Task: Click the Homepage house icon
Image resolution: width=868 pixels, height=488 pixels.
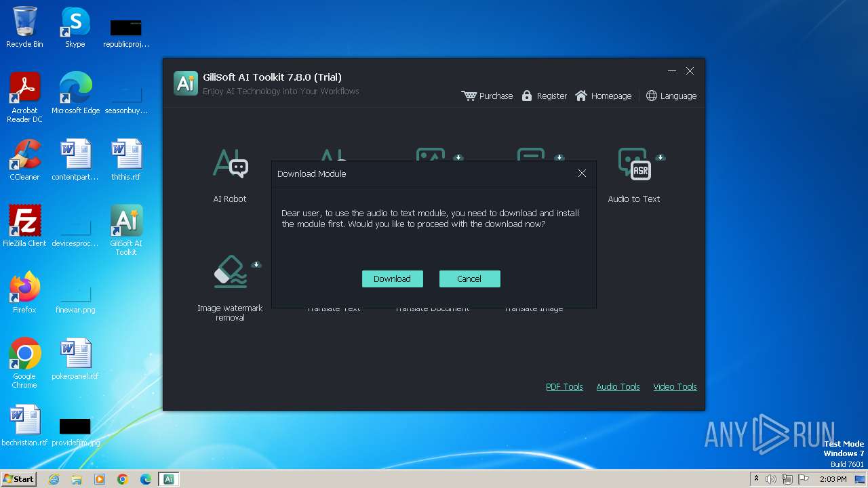Action: click(581, 96)
